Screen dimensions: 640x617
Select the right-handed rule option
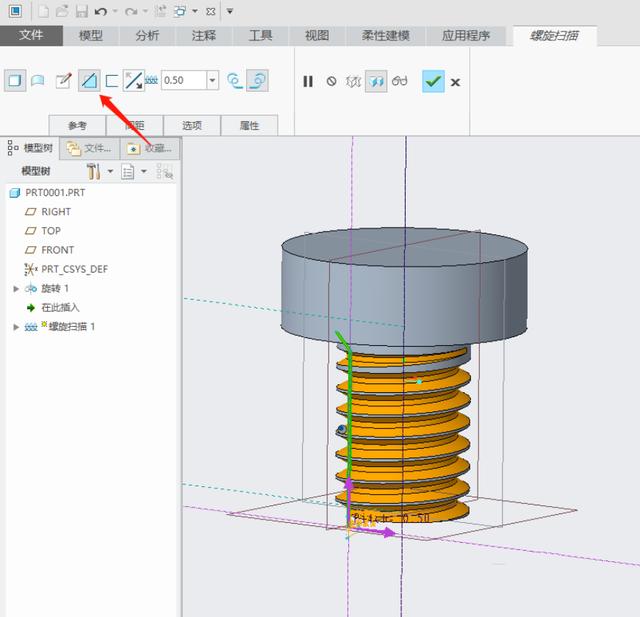tap(258, 81)
